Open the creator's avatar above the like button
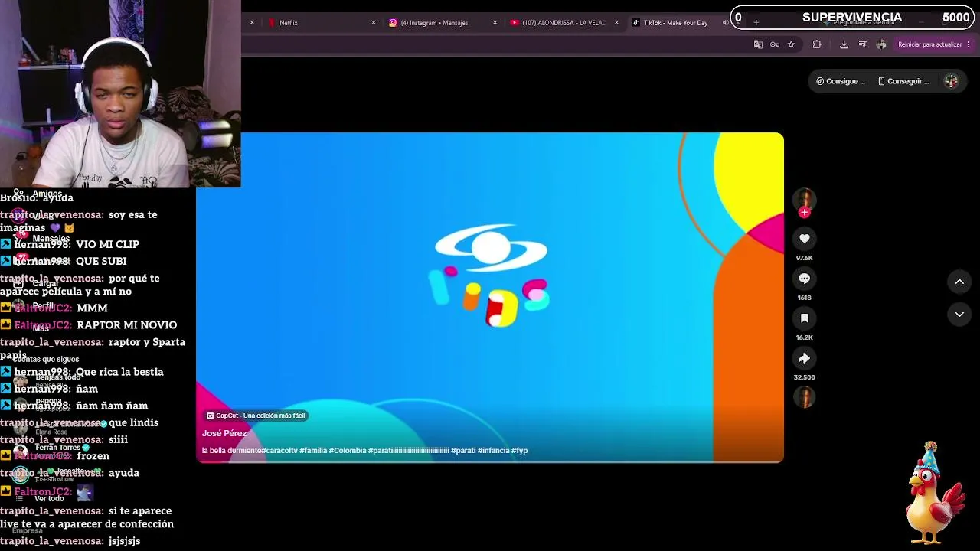Image resolution: width=980 pixels, height=551 pixels. point(804,199)
